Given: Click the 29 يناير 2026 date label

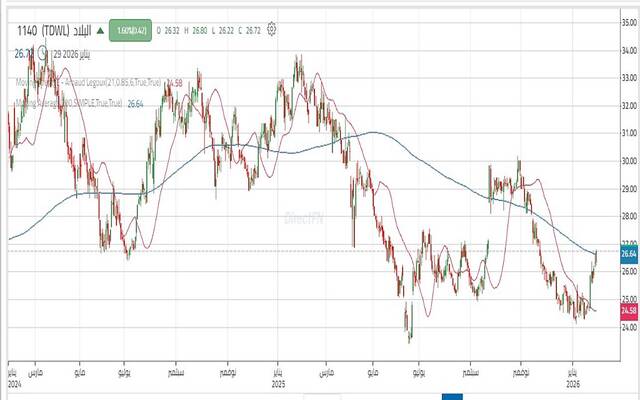Looking at the screenshot, I should click(x=76, y=52).
